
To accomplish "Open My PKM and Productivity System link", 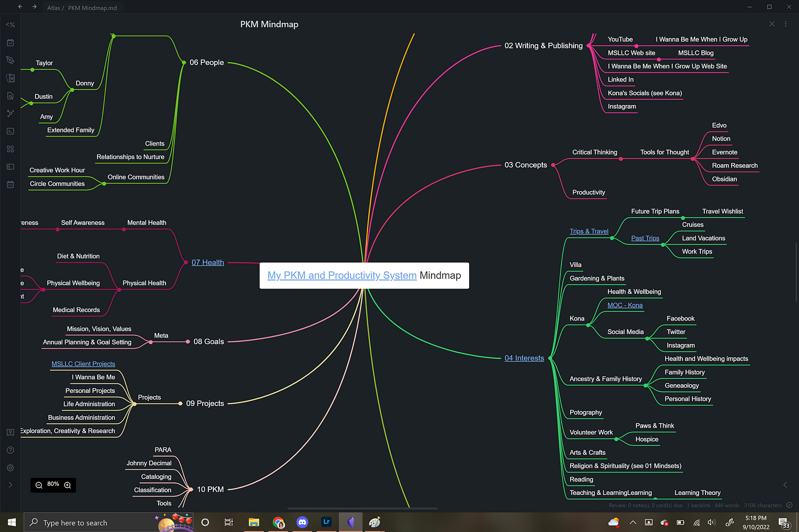I will (x=342, y=275).
